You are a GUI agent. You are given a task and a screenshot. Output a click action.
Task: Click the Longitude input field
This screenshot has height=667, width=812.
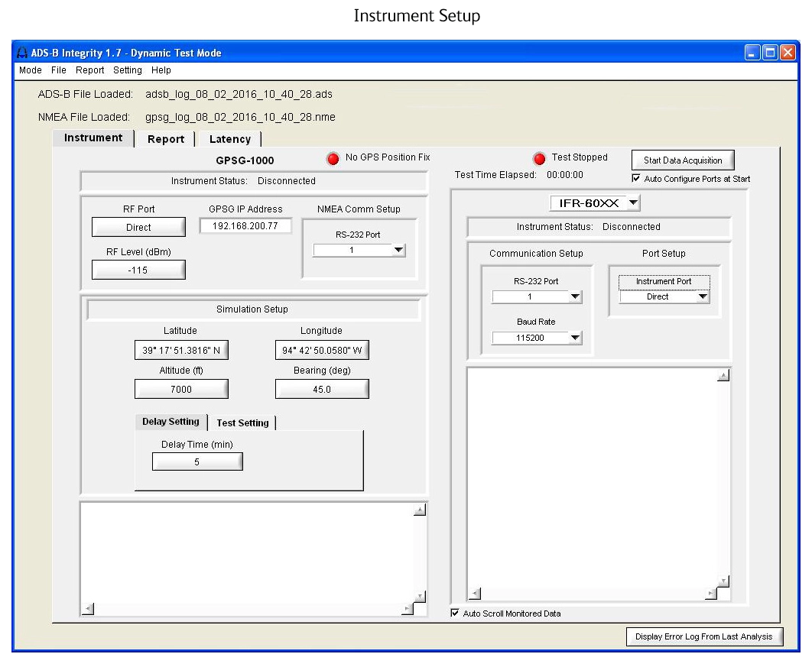point(322,351)
